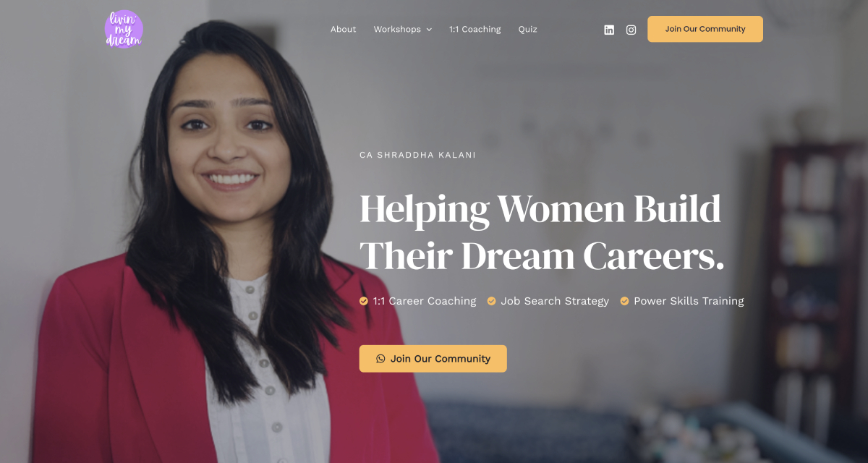Screen dimensions: 868x463
Task: Open the Instagram profile icon
Action: pos(631,30)
